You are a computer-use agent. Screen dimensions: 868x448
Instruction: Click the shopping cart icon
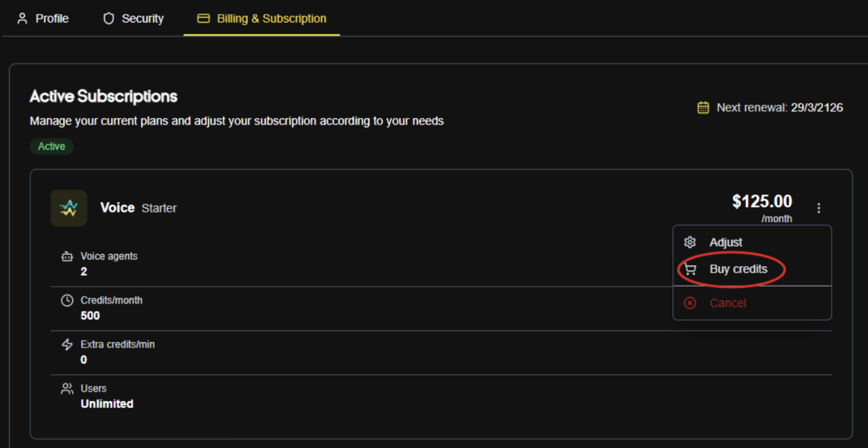tap(690, 269)
